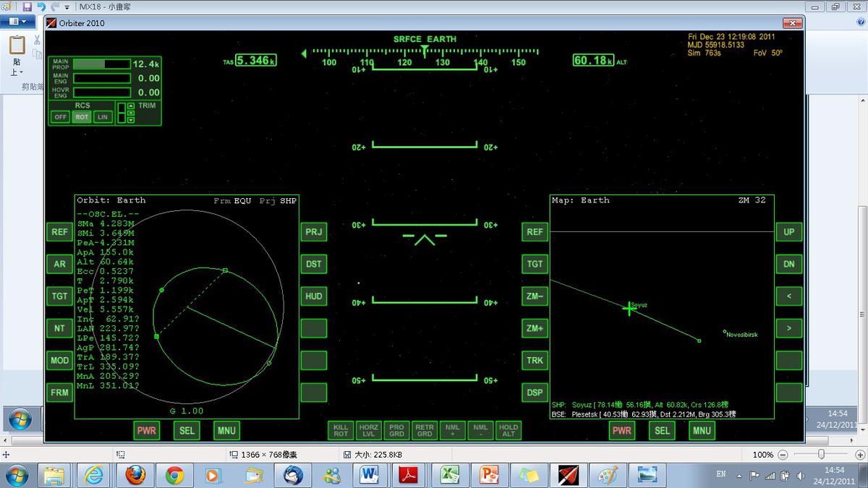Open Word from the taskbar
This screenshot has height=488, width=868.
(x=370, y=475)
